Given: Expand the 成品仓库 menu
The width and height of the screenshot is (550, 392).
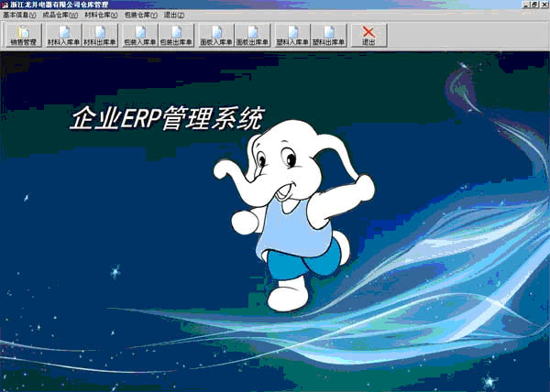Looking at the screenshot, I should pos(60,16).
